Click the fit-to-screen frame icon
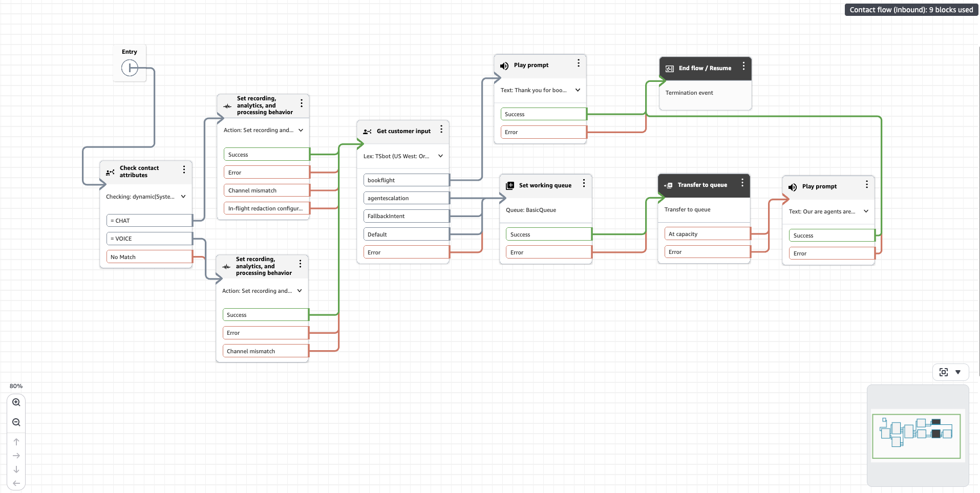 [x=944, y=372]
